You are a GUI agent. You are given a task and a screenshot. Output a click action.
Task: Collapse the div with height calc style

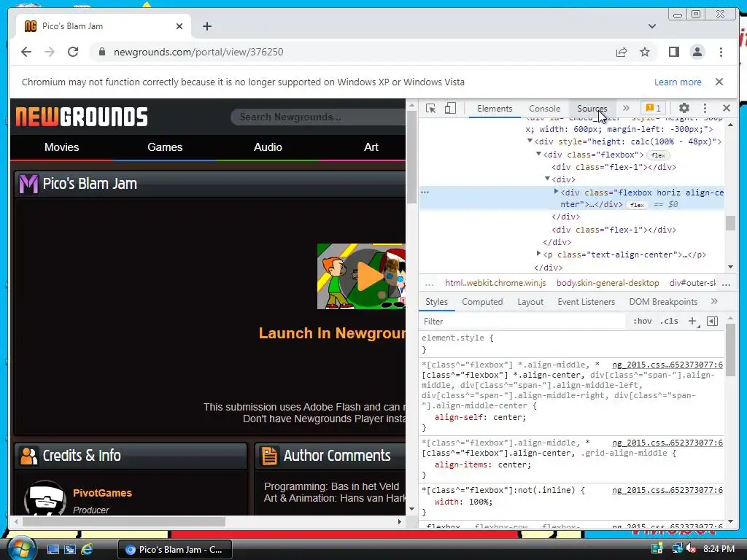coord(530,141)
